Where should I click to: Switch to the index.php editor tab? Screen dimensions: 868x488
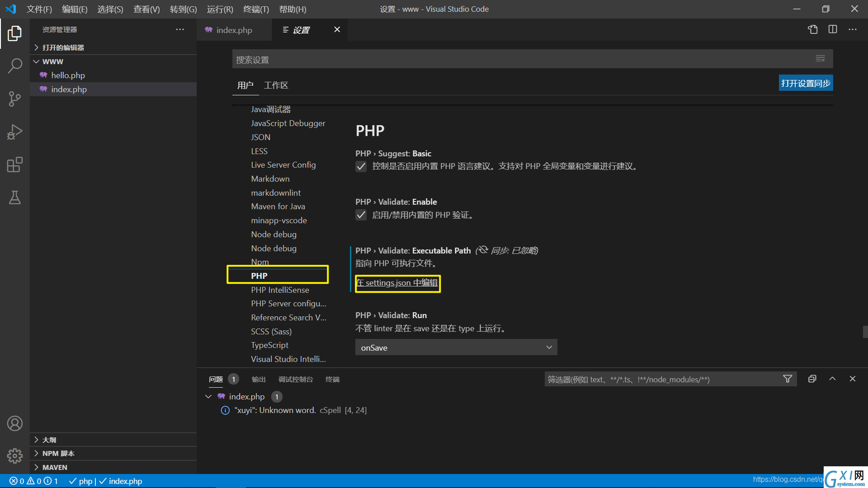pos(234,30)
